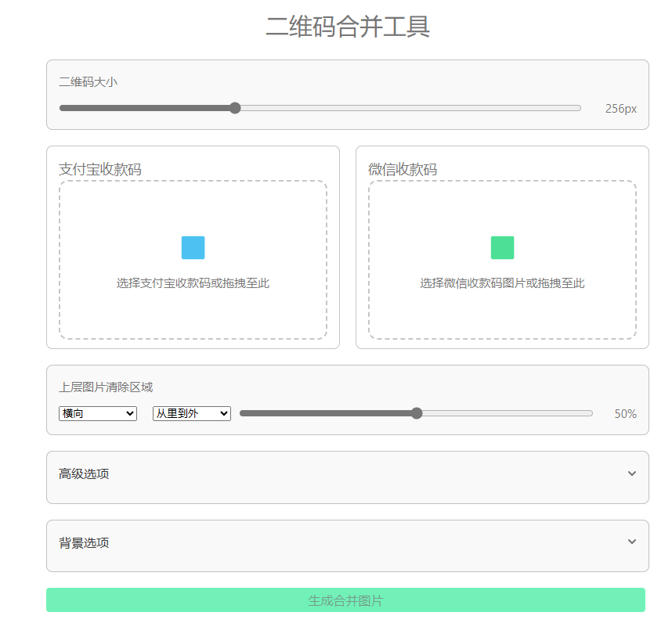Click the 背景选项 section title
Viewport: 672px width, 641px height.
point(84,542)
